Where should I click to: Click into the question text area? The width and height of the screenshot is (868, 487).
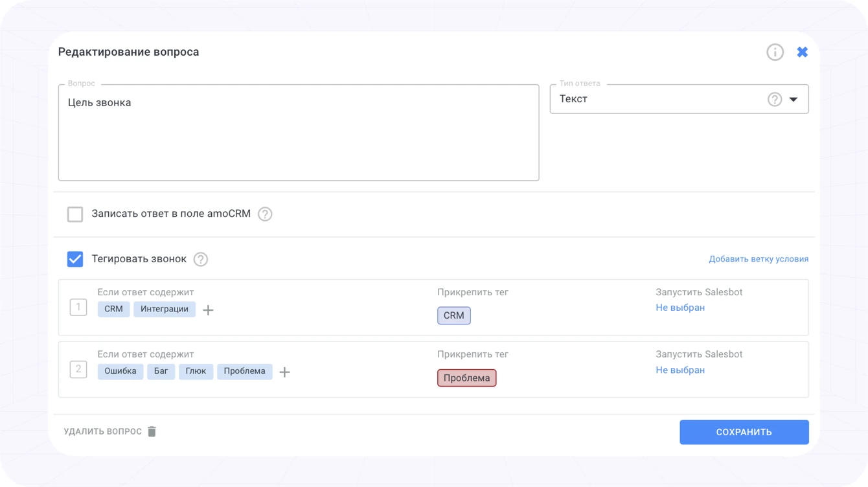pos(299,133)
